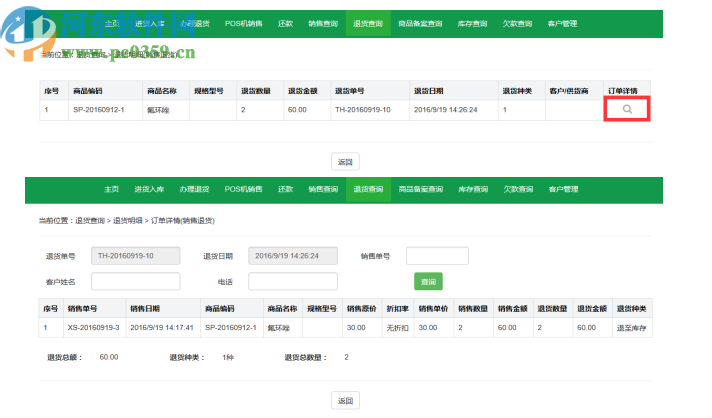Open POS机销售 in the lower navigation bar
This screenshot has width=712, height=418.
coord(243,189)
